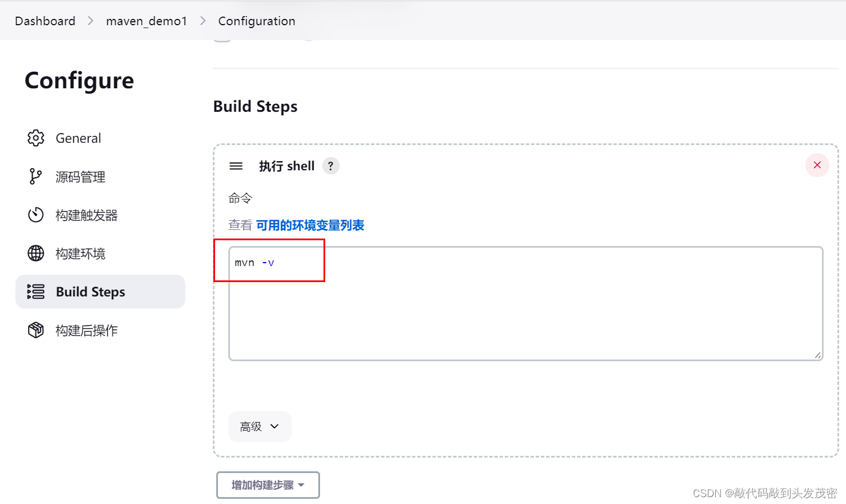Click the General gear icon

click(x=36, y=138)
